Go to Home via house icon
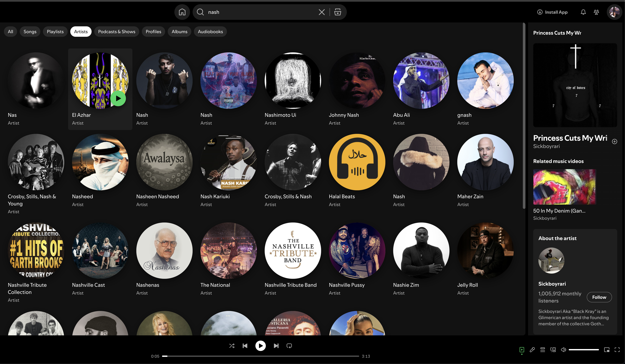625x364 pixels. 182,12
